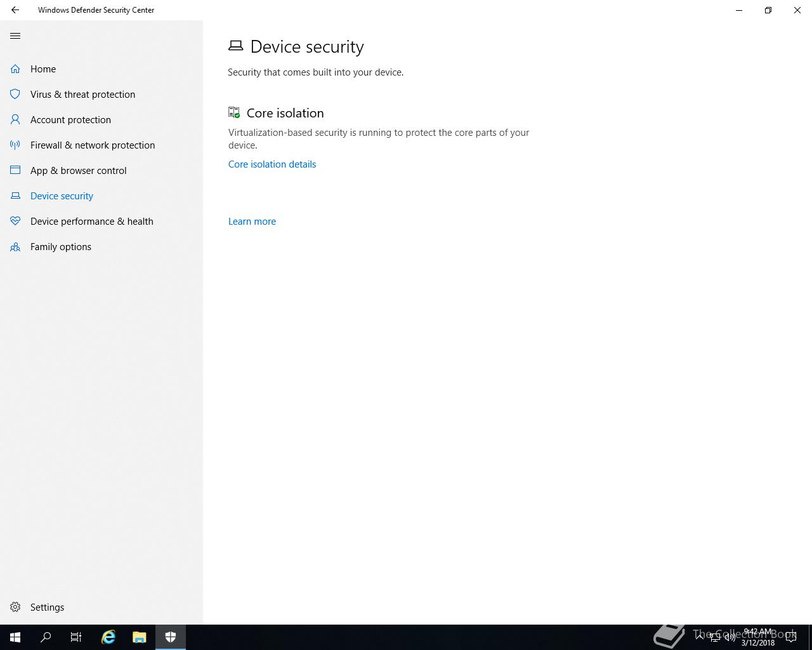Show hidden tray icons chevron
This screenshot has height=650, width=812.
[x=700, y=637]
